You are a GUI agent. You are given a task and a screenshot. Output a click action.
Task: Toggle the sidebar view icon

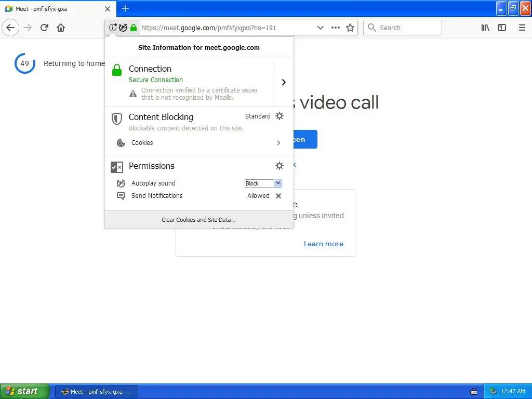(502, 28)
